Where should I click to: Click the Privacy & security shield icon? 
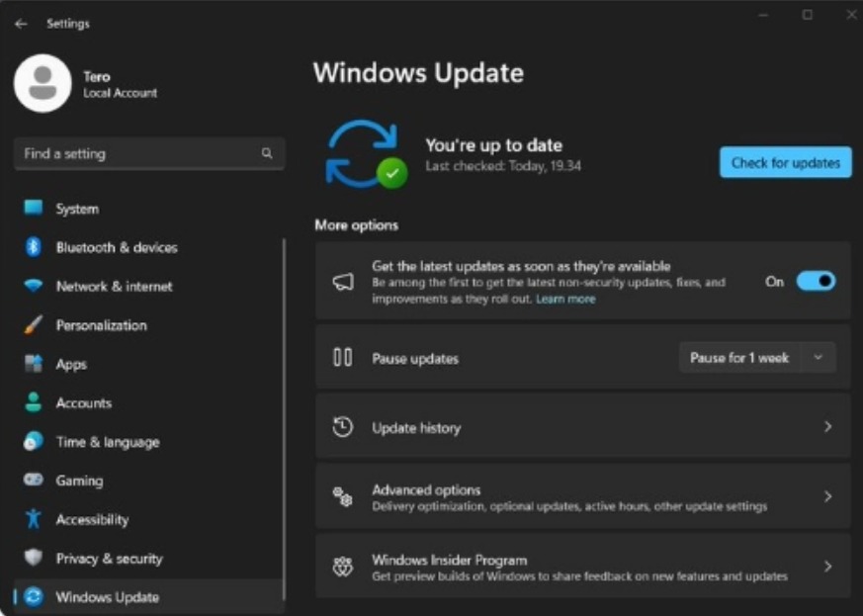pyautogui.click(x=31, y=558)
